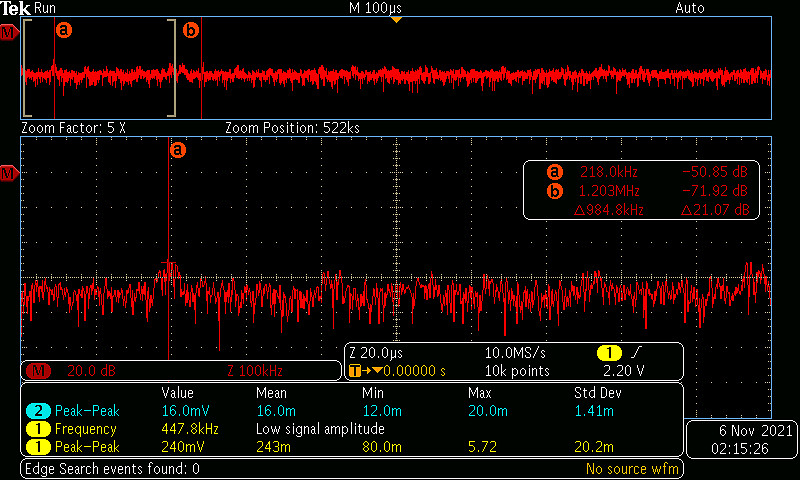Click the Zoom Position readout
This screenshot has height=480, width=800.
click(292, 128)
